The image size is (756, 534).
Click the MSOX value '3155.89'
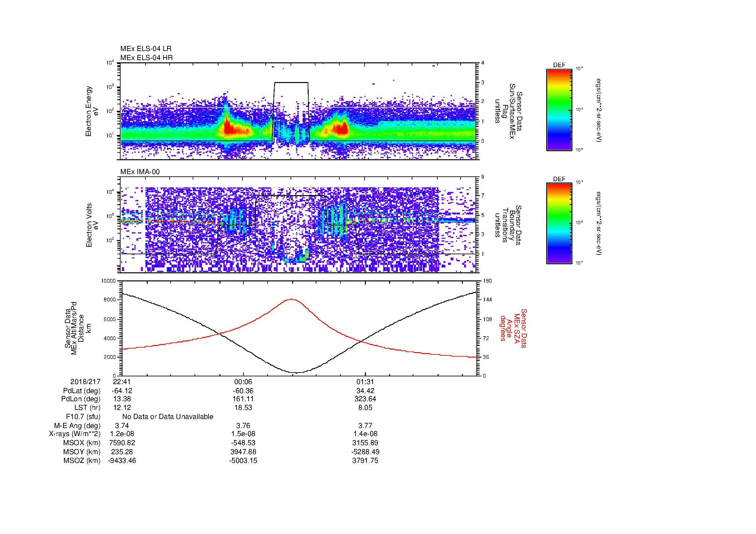pyautogui.click(x=365, y=443)
